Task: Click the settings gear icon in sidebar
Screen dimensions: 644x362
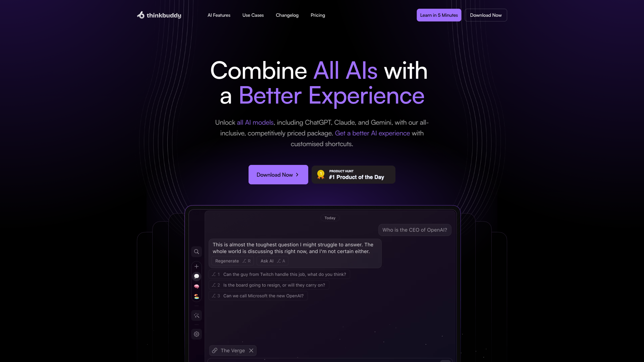Action: point(196,334)
